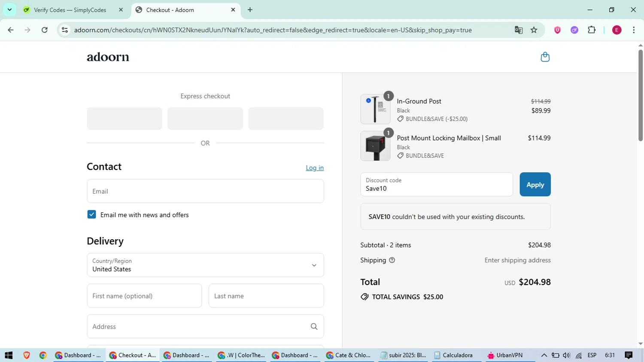Click the page vertical scrollbar
The height and width of the screenshot is (362, 644).
tap(641, 95)
